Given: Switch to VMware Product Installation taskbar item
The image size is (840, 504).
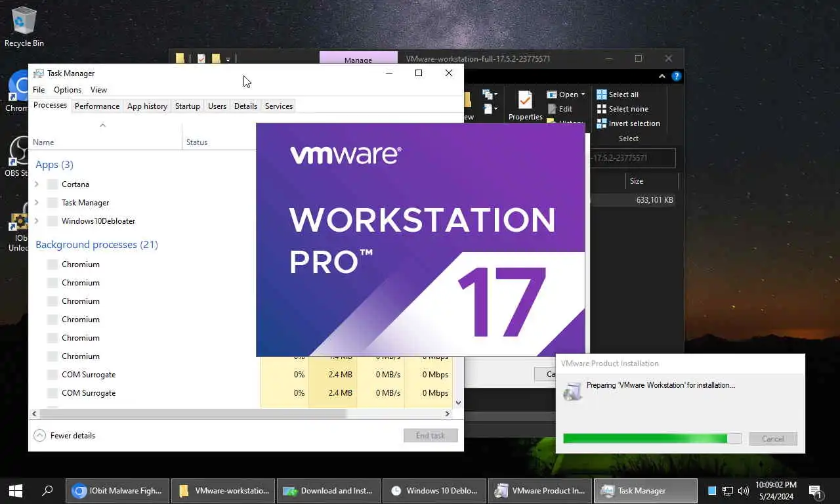Looking at the screenshot, I should pyautogui.click(x=540, y=490).
